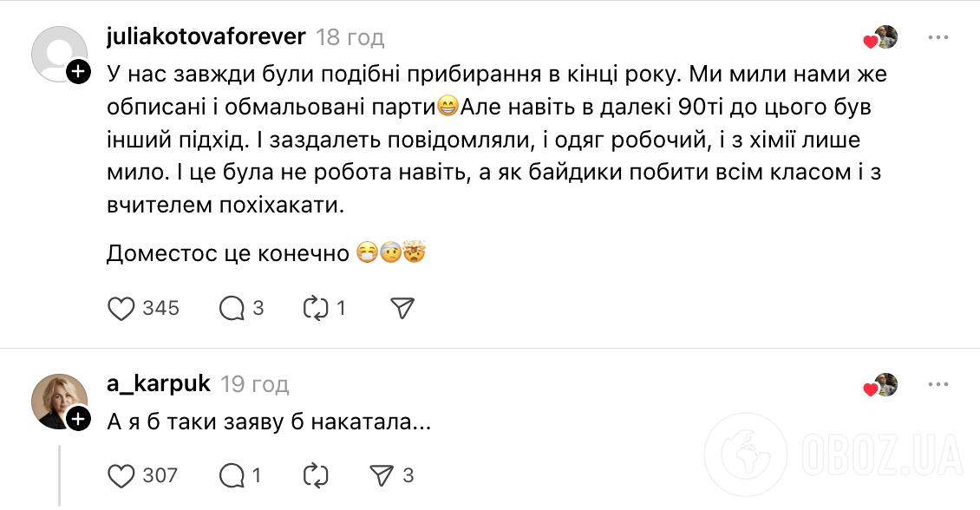Visit a_karpuk's profile by clicking the username
980x510 pixels.
[158, 382]
